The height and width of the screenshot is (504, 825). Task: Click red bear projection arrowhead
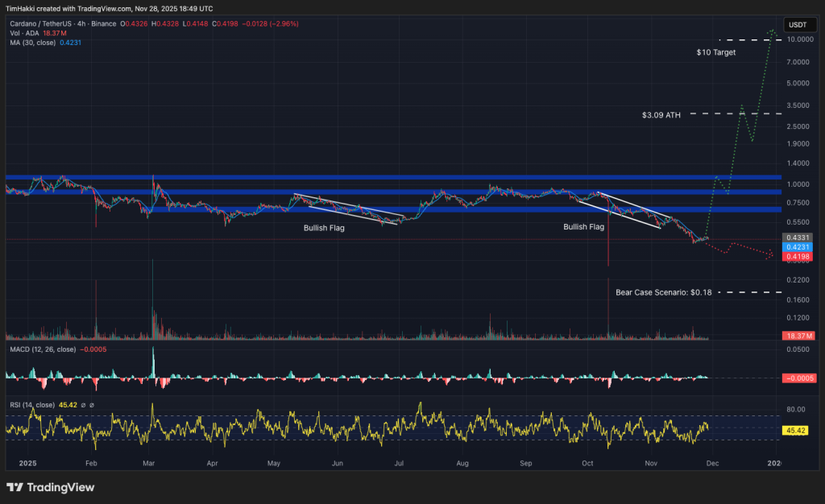click(771, 257)
